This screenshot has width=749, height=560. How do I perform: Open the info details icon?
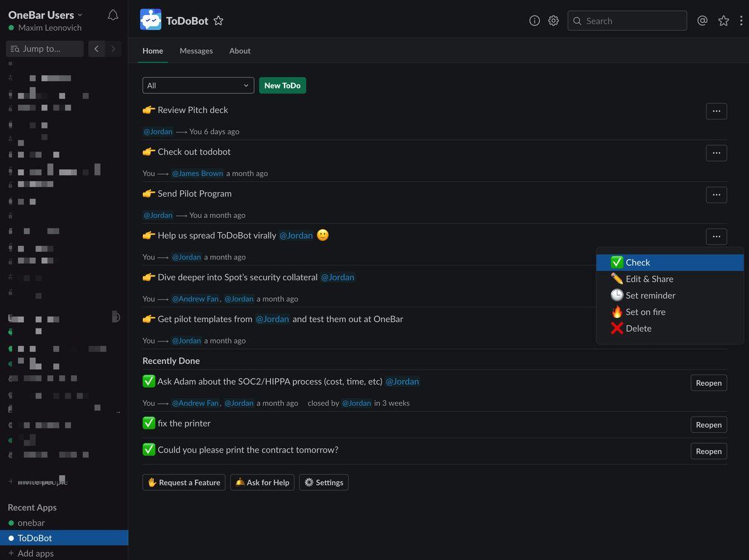pos(534,21)
